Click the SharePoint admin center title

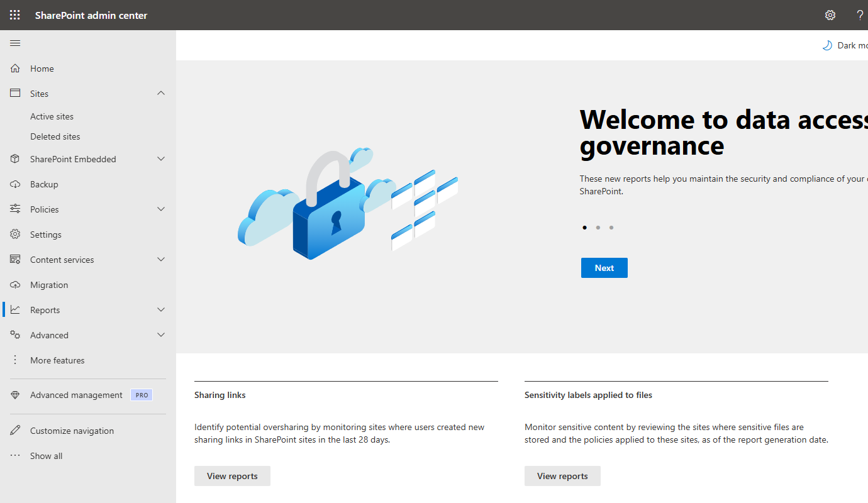click(x=91, y=15)
